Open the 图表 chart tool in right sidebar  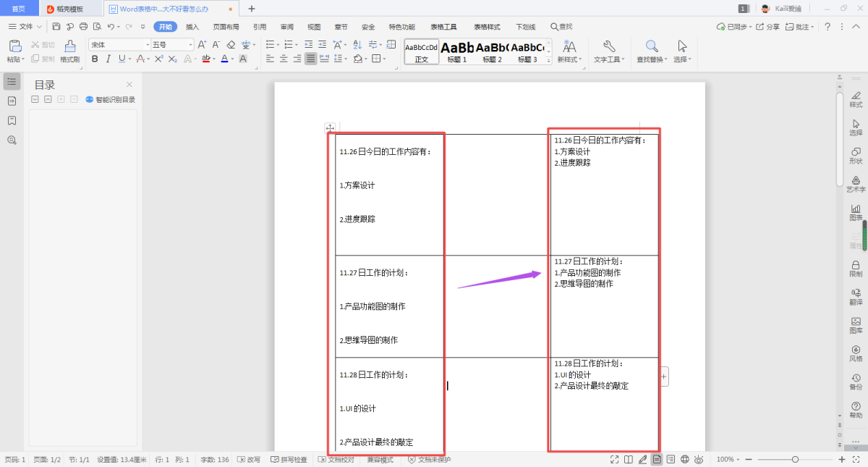(x=856, y=211)
